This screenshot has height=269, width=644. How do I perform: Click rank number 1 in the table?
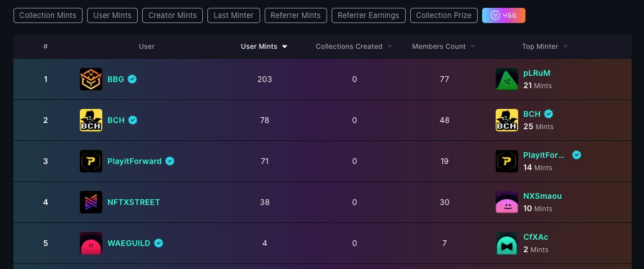pyautogui.click(x=46, y=79)
